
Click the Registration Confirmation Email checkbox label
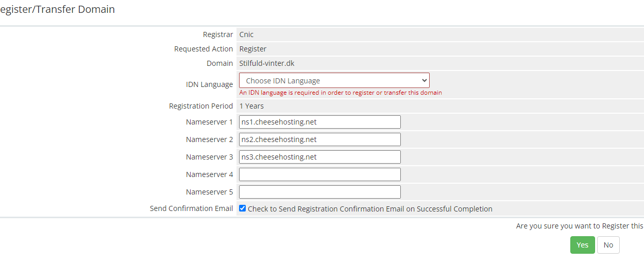pyautogui.click(x=370, y=209)
